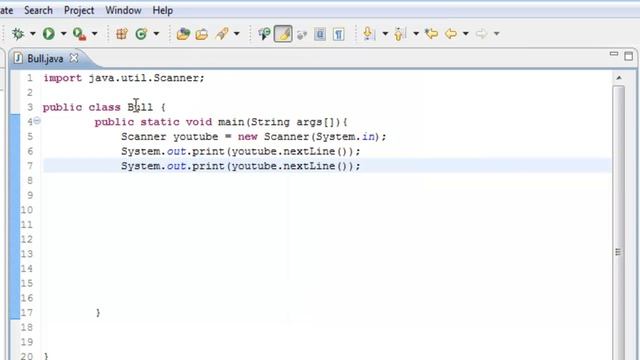Click the System.out.print statement on line 6
The width and height of the screenshot is (640, 360).
pos(240,151)
